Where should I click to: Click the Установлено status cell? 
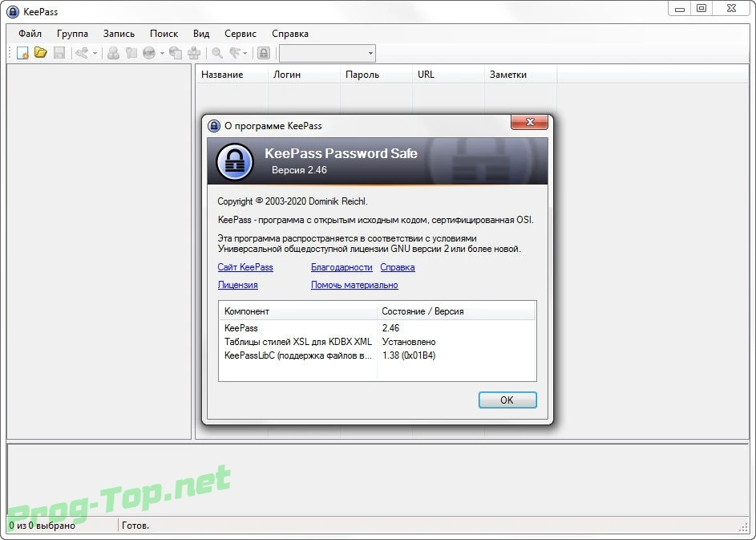pyautogui.click(x=409, y=342)
